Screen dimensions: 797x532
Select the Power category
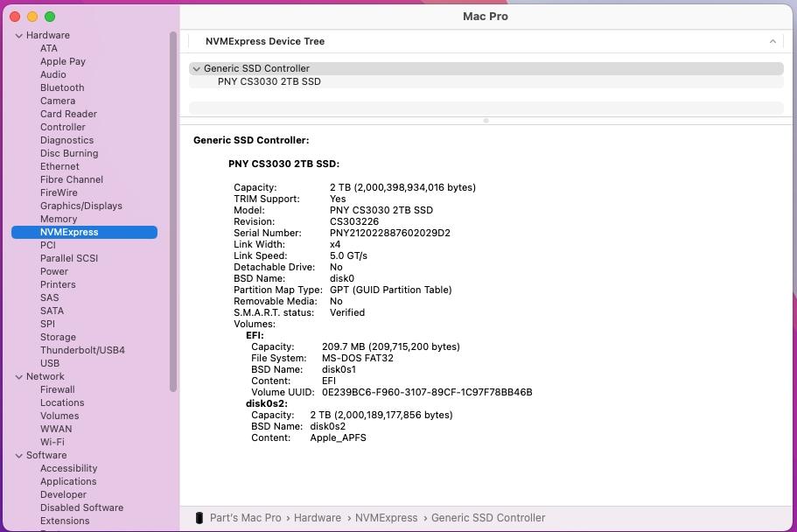[54, 271]
